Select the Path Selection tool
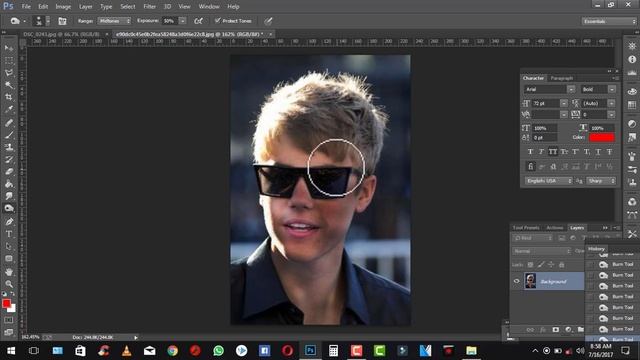 click(9, 246)
